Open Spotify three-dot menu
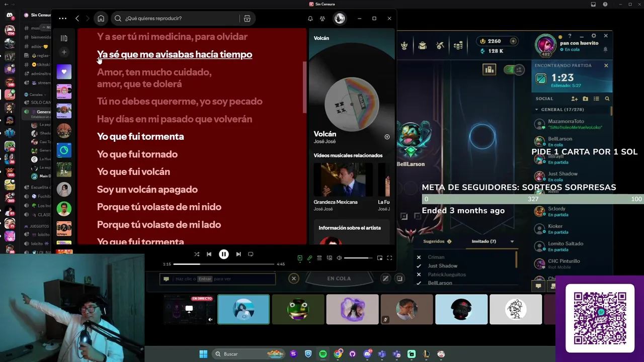 (62, 19)
